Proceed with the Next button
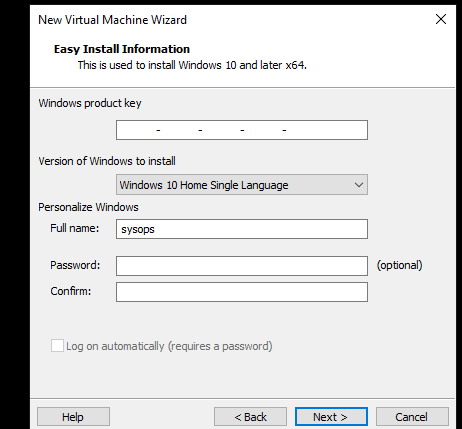Viewport: 462px width, 429px height. (x=331, y=417)
